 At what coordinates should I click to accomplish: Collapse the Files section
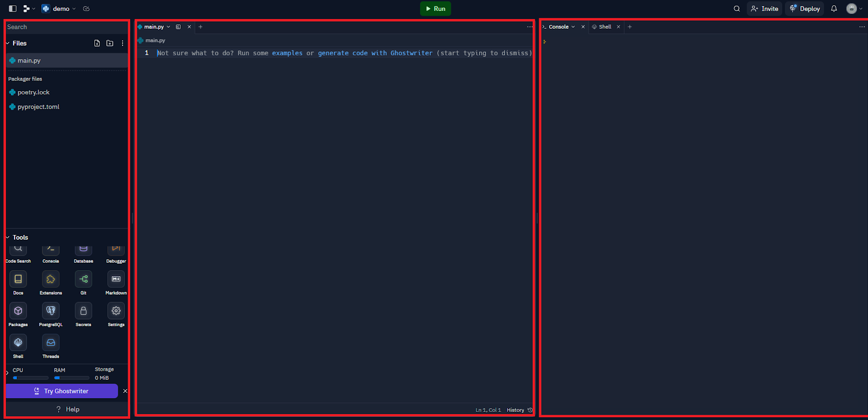(x=8, y=43)
